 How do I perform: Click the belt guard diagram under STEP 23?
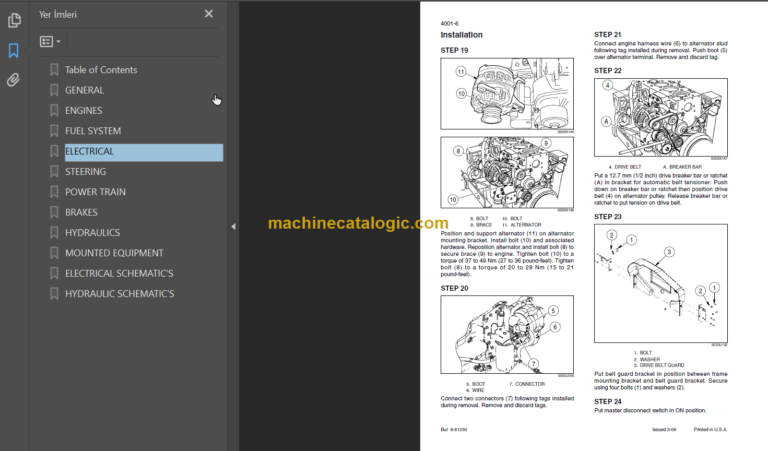pos(661,284)
